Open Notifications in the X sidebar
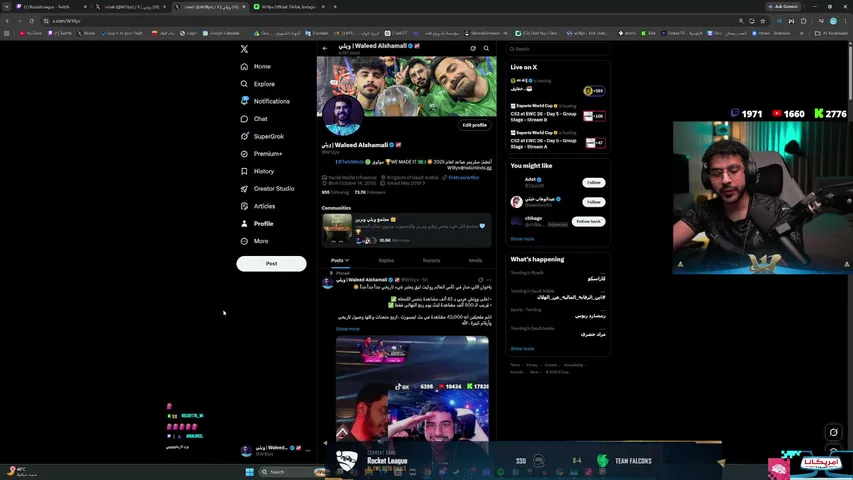 point(265,101)
